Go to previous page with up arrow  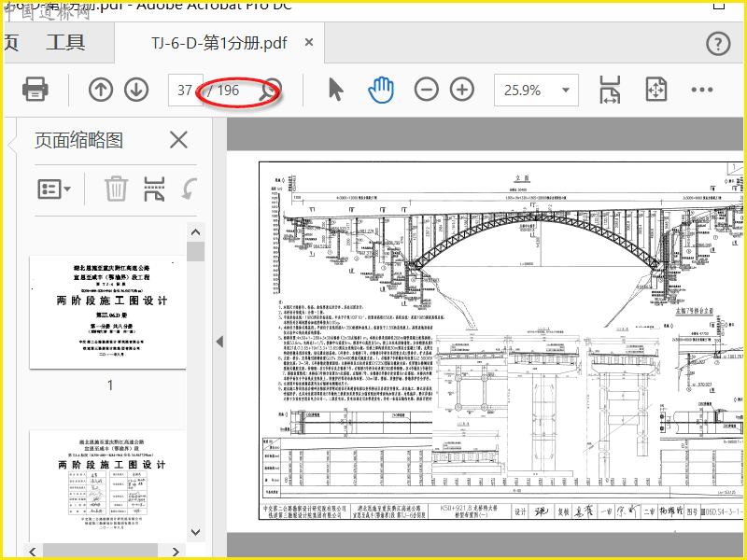pos(101,90)
